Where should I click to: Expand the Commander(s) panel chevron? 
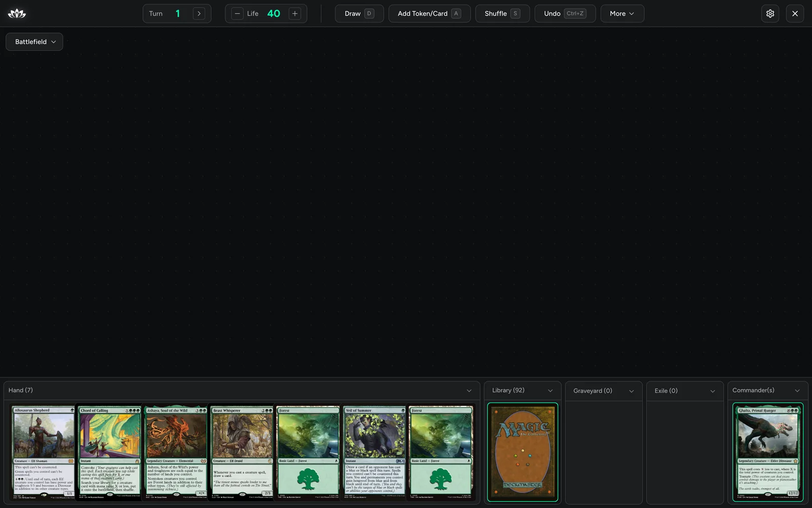(x=797, y=391)
